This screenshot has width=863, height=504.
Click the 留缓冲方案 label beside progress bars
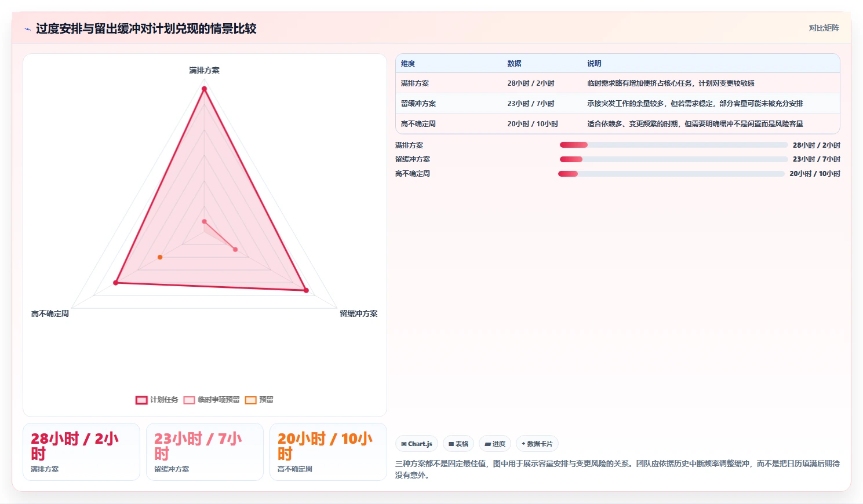coord(413,159)
